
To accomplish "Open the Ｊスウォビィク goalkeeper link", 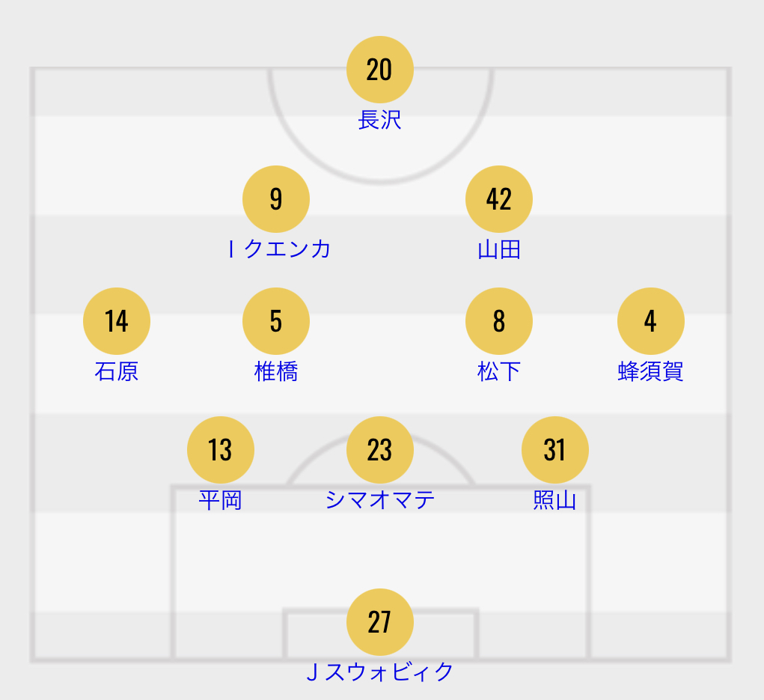I will point(379,672).
